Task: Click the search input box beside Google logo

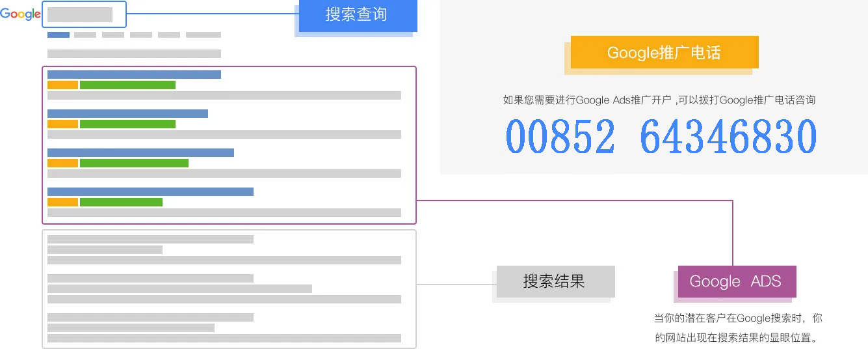Action: tap(84, 14)
